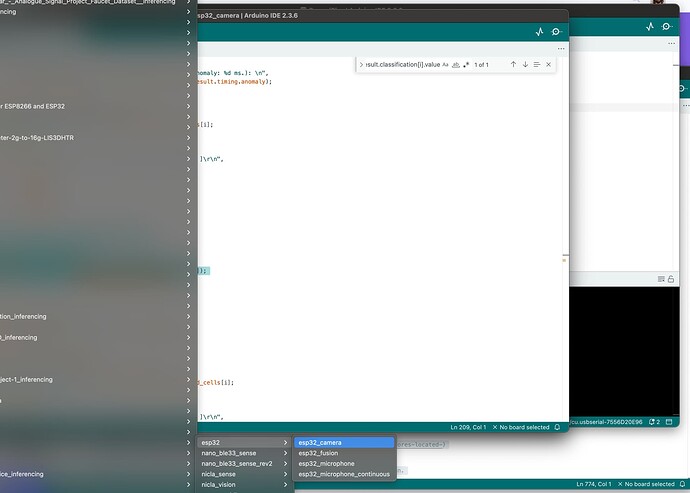Click "esp32_camera | Arduino IDE 2.3.6" window title
Viewport: 690px width, 493px height.
coord(247,15)
